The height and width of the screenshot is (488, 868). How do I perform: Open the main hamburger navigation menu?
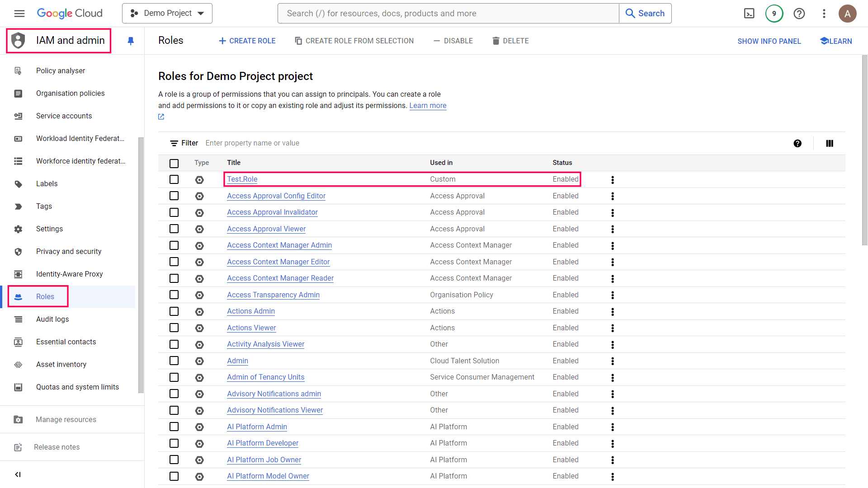tap(19, 14)
